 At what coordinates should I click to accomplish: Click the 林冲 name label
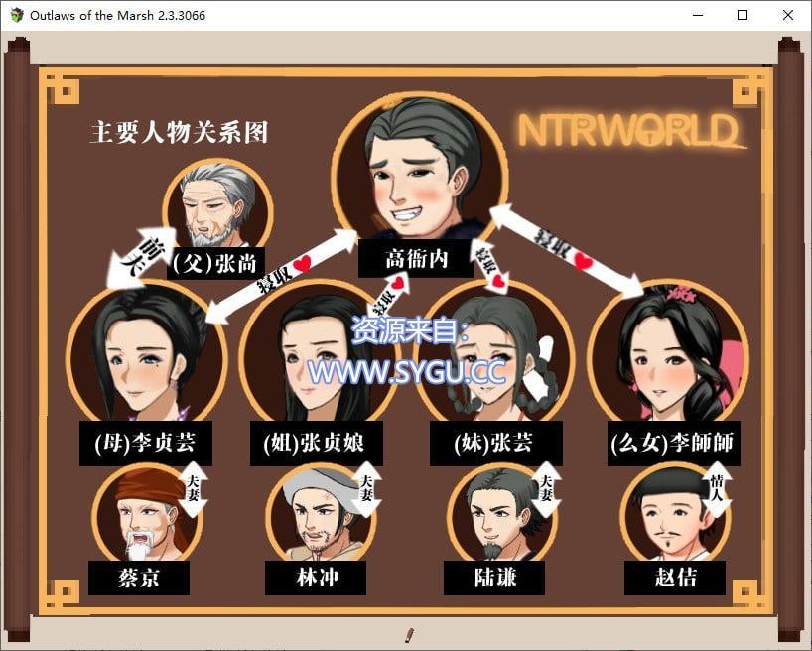(x=316, y=578)
